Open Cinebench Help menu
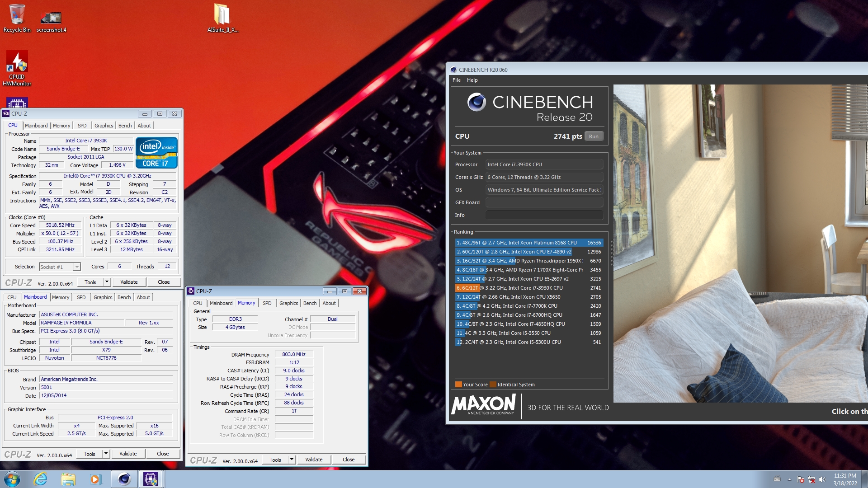This screenshot has width=868, height=488. coord(472,80)
